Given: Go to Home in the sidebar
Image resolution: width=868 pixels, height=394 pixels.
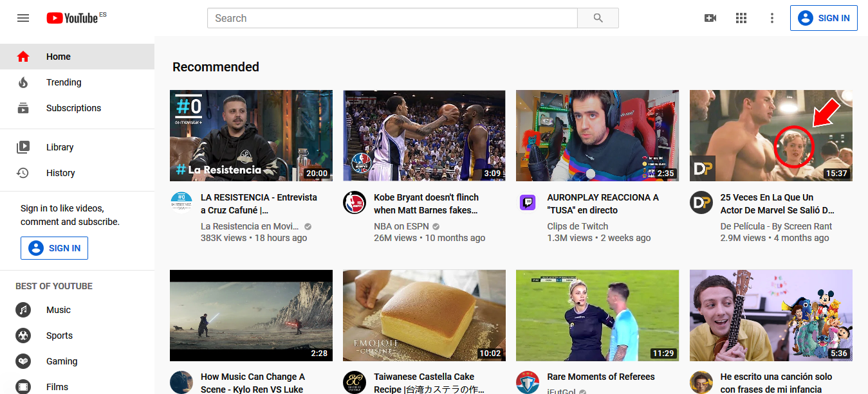Looking at the screenshot, I should pyautogui.click(x=77, y=57).
